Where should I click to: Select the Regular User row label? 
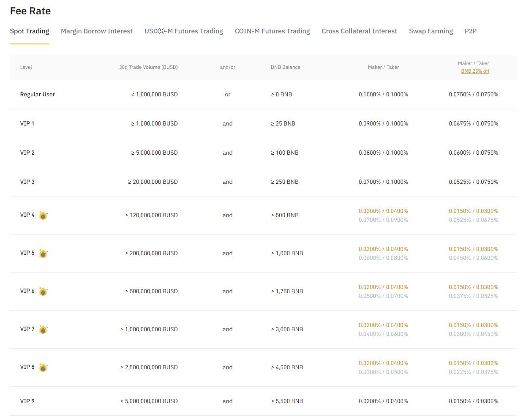point(38,95)
